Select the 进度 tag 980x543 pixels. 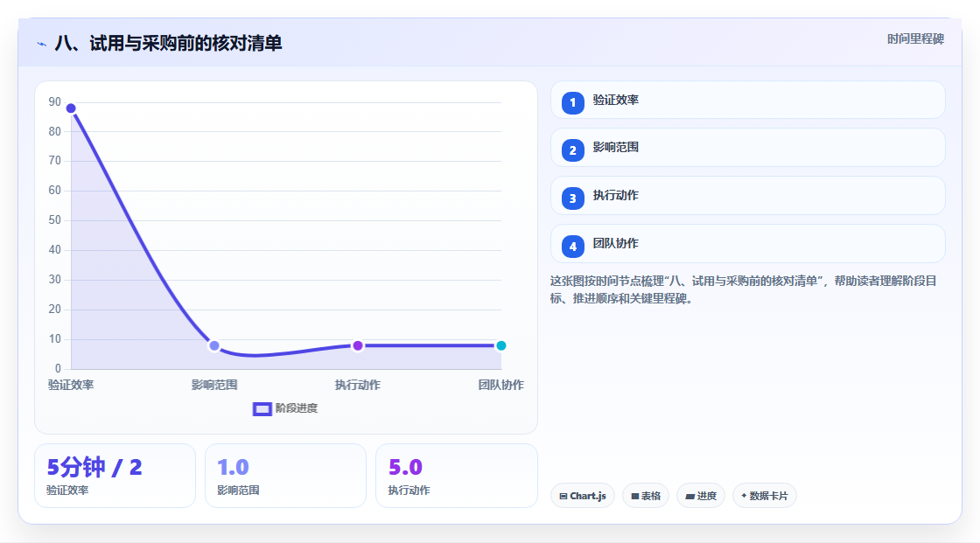pos(701,496)
